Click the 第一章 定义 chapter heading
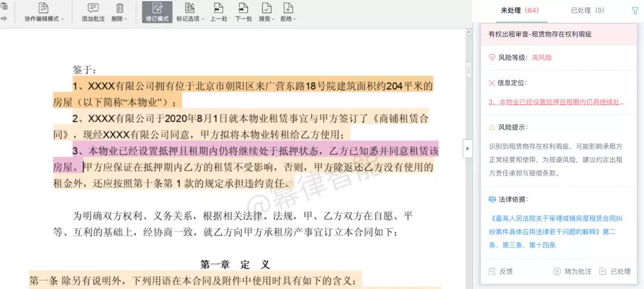644x289 pixels. 235,264
